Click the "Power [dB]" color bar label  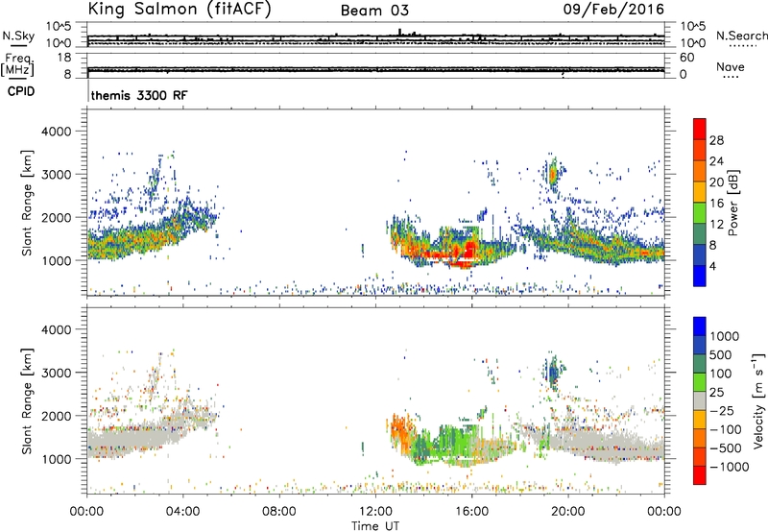click(x=732, y=203)
